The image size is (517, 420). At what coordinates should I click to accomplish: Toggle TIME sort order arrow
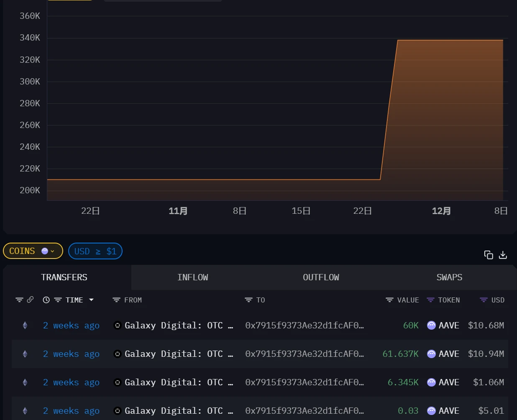click(x=91, y=300)
